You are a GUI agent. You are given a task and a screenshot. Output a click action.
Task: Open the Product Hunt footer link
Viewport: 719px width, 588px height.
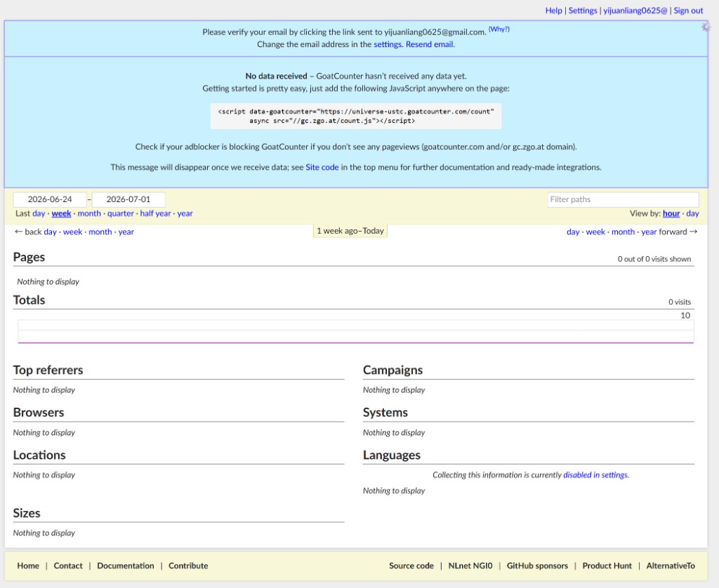point(607,566)
